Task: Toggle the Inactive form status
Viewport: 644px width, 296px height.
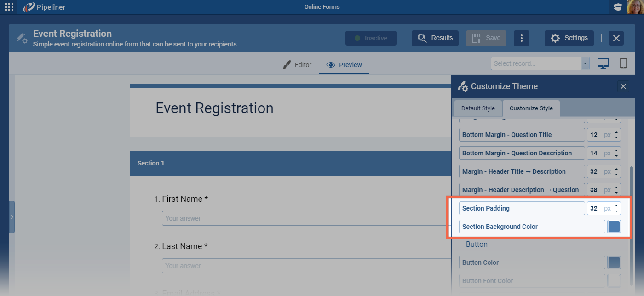Action: pos(371,38)
